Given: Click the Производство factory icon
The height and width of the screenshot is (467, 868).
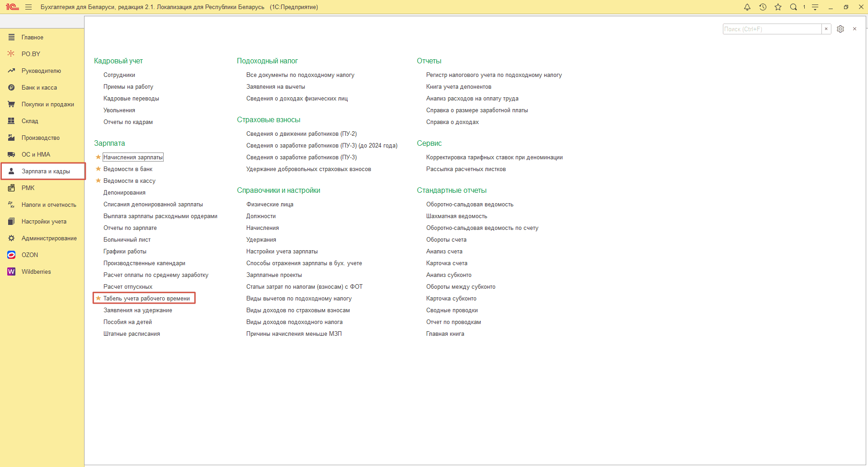Looking at the screenshot, I should pos(11,138).
